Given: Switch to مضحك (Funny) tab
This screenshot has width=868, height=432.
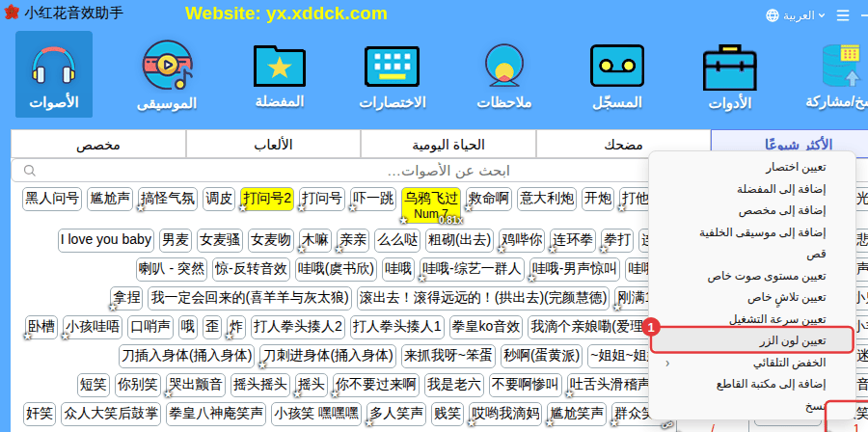Looking at the screenshot, I should tap(623, 145).
